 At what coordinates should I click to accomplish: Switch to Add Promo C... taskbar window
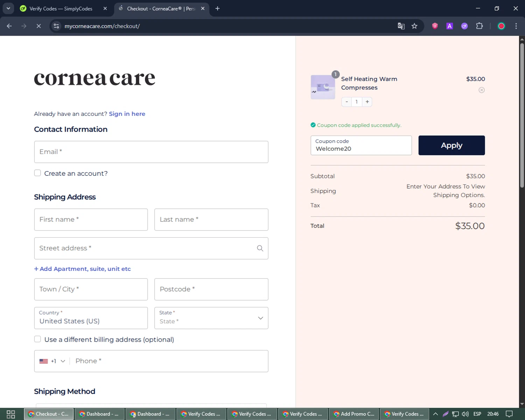pyautogui.click(x=354, y=414)
